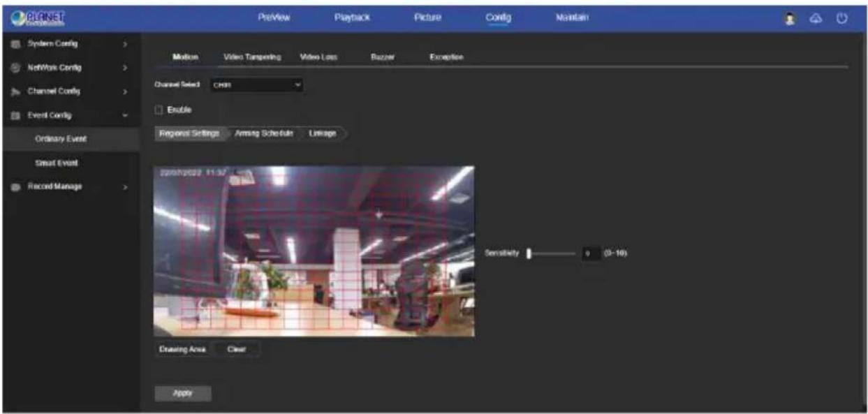This screenshot has height=414, width=868.
Task: Tick the Enable checkbox
Action: pos(158,110)
